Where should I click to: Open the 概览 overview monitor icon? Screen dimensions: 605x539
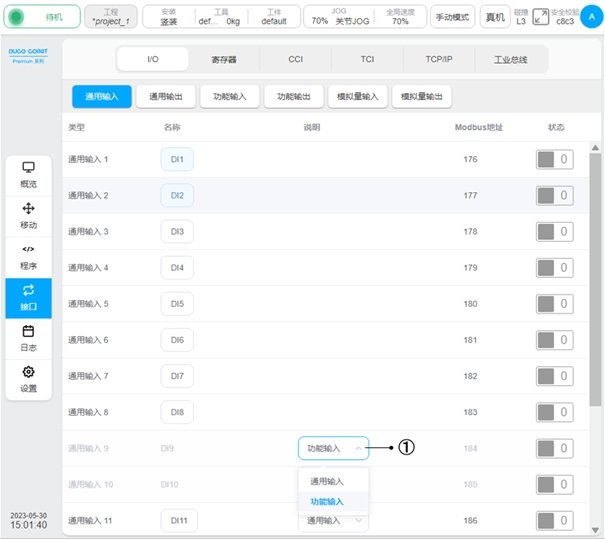click(x=28, y=174)
